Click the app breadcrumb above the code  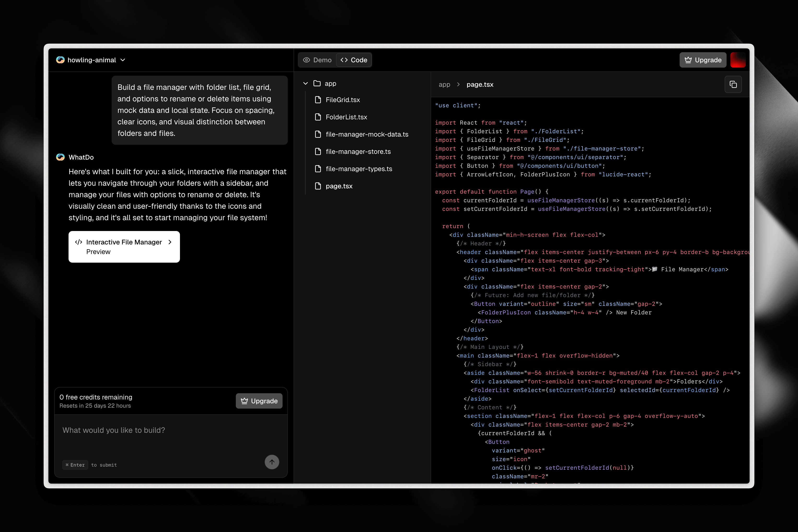[x=445, y=85]
